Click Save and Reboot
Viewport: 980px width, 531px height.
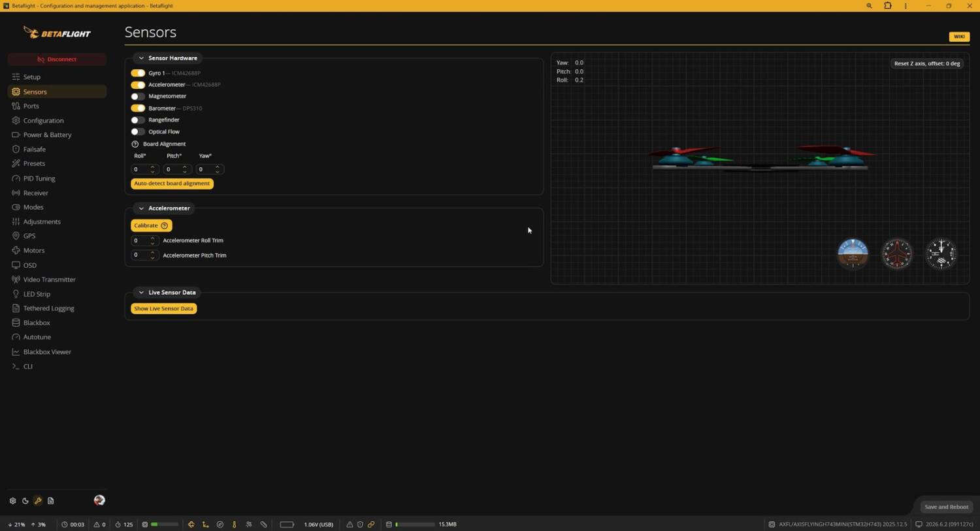tap(946, 507)
